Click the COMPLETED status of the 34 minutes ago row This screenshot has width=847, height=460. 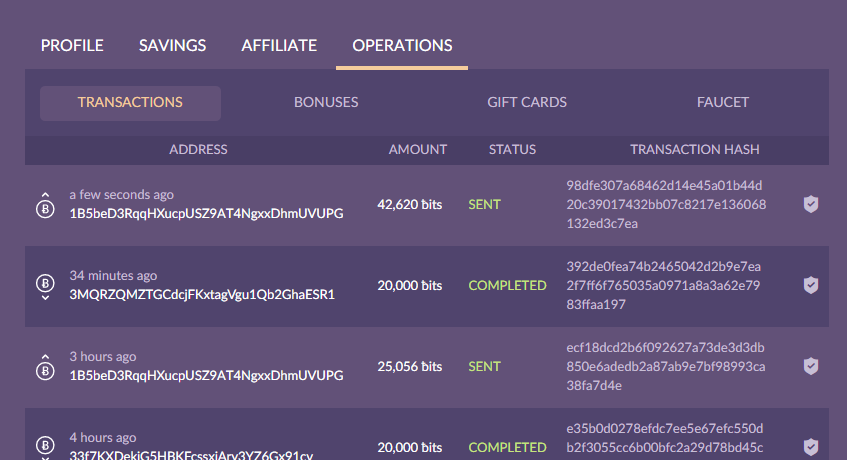[x=507, y=286]
